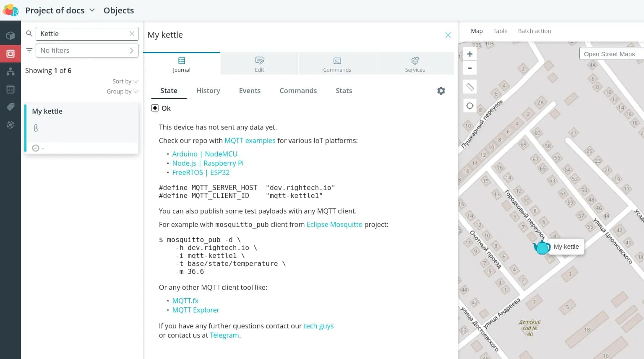Click the teapot marker on the map

(542, 247)
